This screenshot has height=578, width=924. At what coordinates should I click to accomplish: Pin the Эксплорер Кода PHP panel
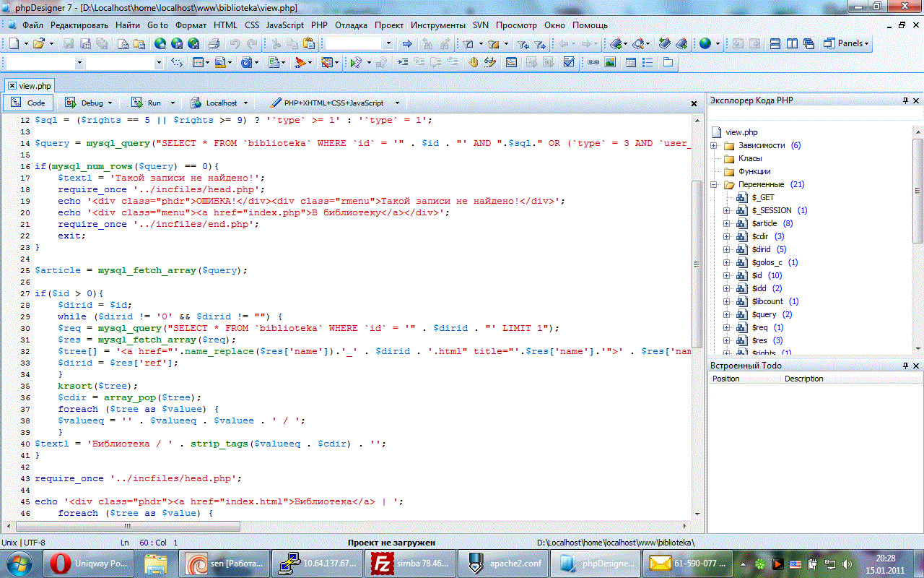point(905,101)
